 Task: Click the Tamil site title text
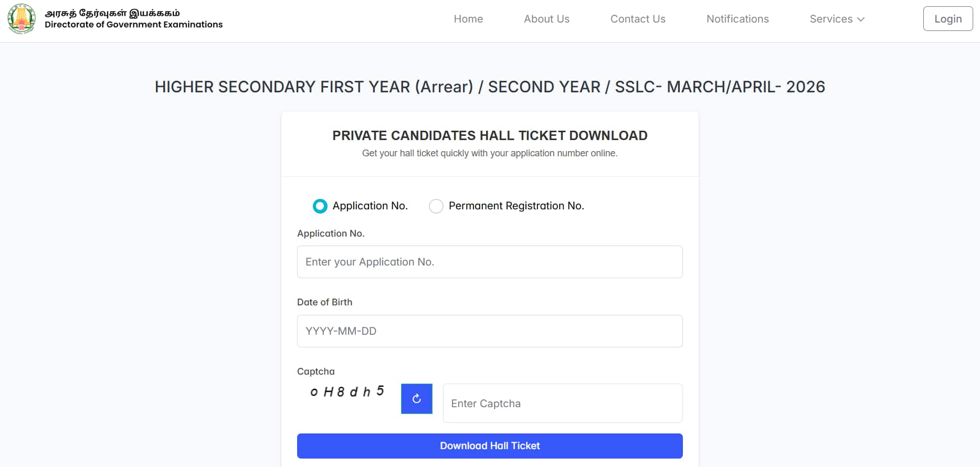(x=112, y=13)
